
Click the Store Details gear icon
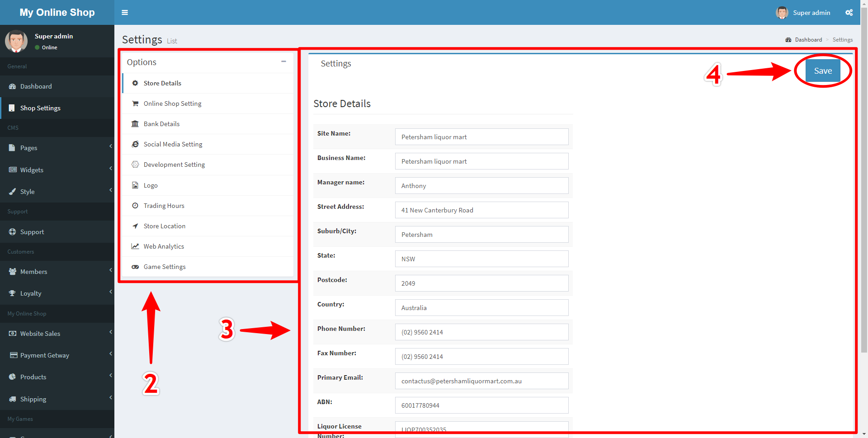[135, 83]
